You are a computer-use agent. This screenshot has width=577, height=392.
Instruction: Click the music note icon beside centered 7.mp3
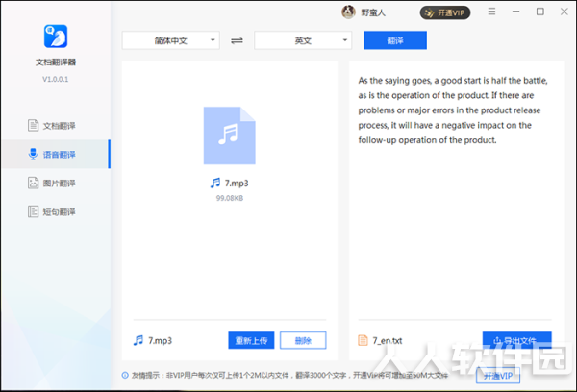[x=215, y=183]
